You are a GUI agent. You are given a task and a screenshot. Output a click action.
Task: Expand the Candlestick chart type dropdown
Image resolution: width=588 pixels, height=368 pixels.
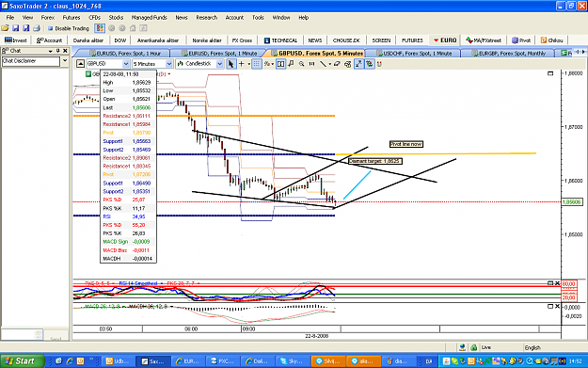[220, 64]
